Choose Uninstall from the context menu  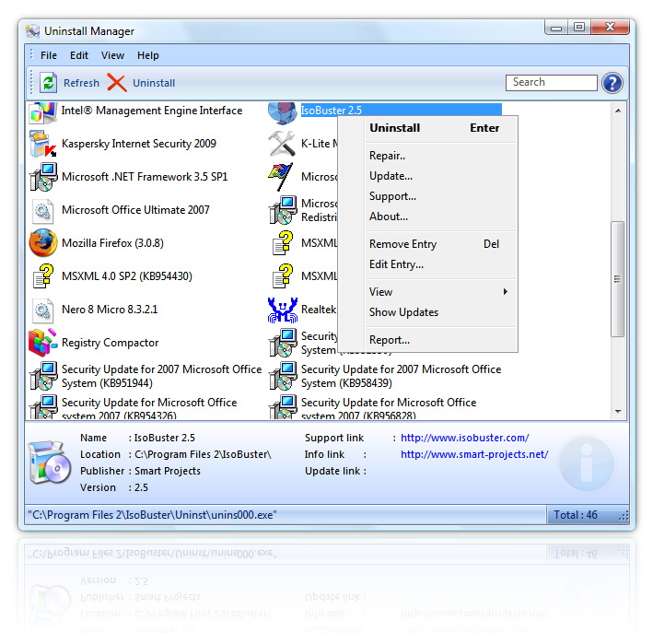tap(395, 128)
